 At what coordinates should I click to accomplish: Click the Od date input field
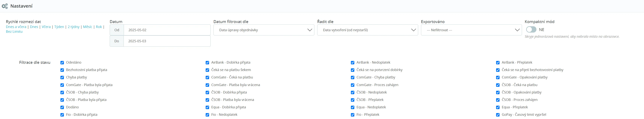(167, 30)
